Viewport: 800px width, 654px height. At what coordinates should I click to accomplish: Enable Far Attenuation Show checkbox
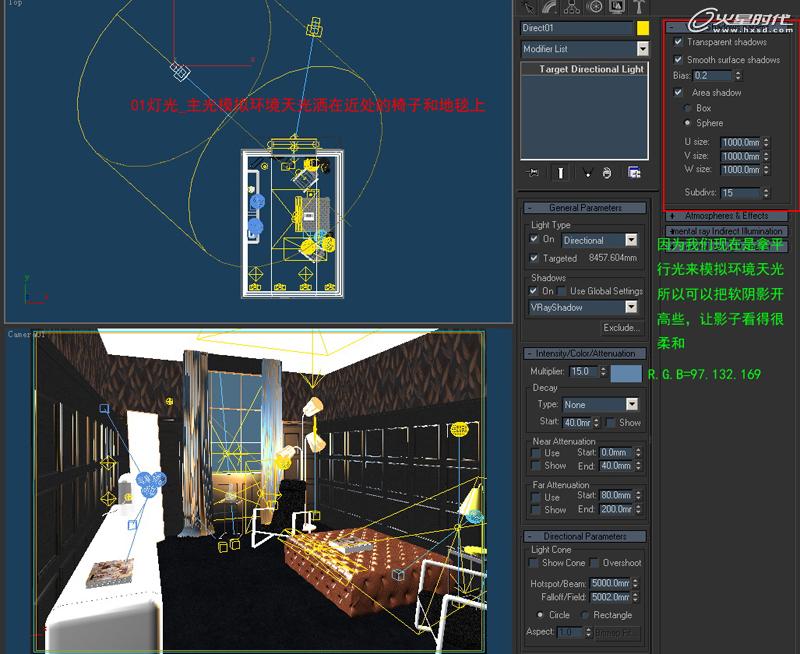pos(535,510)
